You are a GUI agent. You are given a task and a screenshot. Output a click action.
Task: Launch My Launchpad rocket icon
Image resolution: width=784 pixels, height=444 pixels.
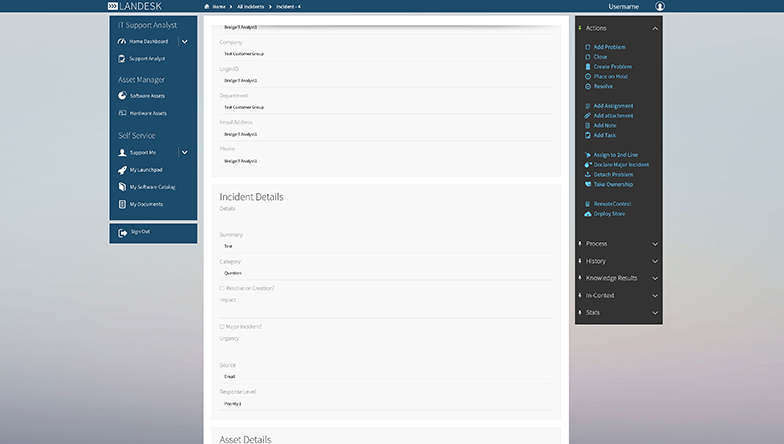(x=122, y=170)
